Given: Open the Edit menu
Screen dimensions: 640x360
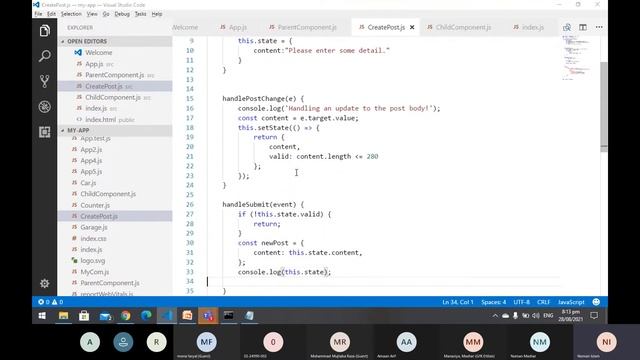Looking at the screenshot, I should click(51, 14).
